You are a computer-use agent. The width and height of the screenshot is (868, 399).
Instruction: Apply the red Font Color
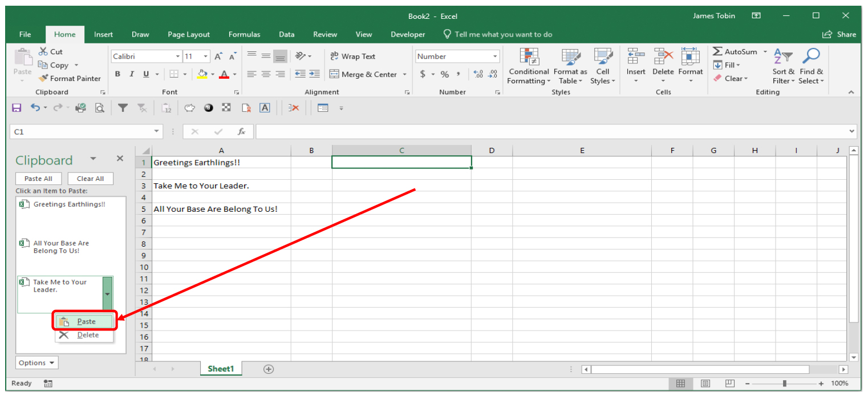click(224, 74)
